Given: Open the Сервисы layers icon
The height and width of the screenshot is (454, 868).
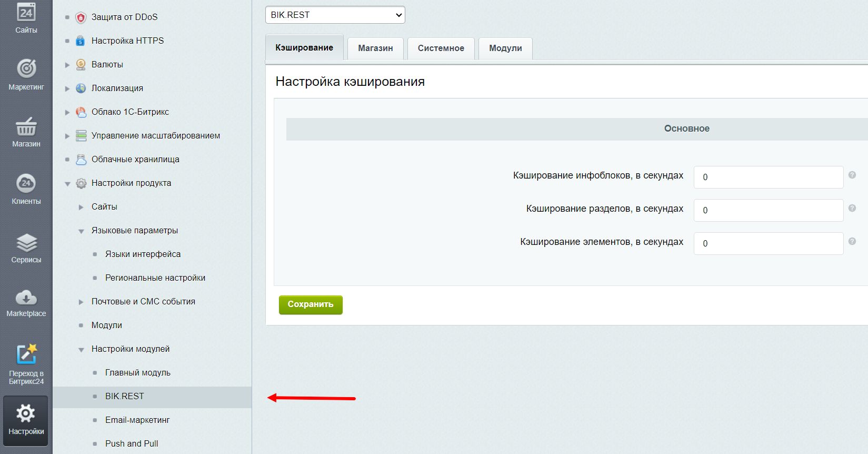Looking at the screenshot, I should tap(26, 243).
